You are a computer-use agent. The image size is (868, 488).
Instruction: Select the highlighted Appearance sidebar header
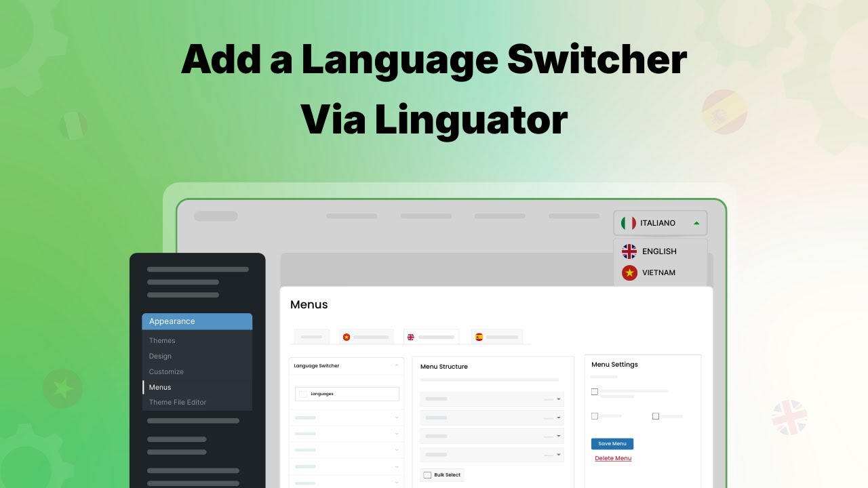172,321
